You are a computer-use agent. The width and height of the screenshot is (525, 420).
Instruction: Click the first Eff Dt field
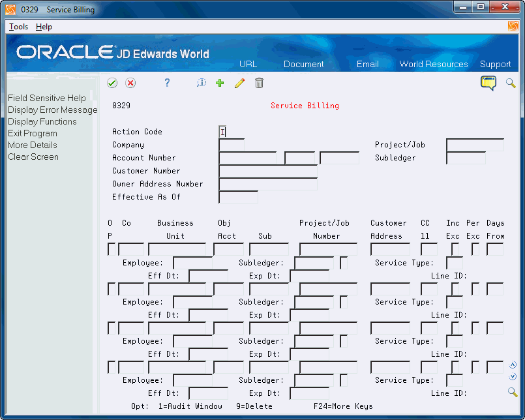pyautogui.click(x=208, y=276)
